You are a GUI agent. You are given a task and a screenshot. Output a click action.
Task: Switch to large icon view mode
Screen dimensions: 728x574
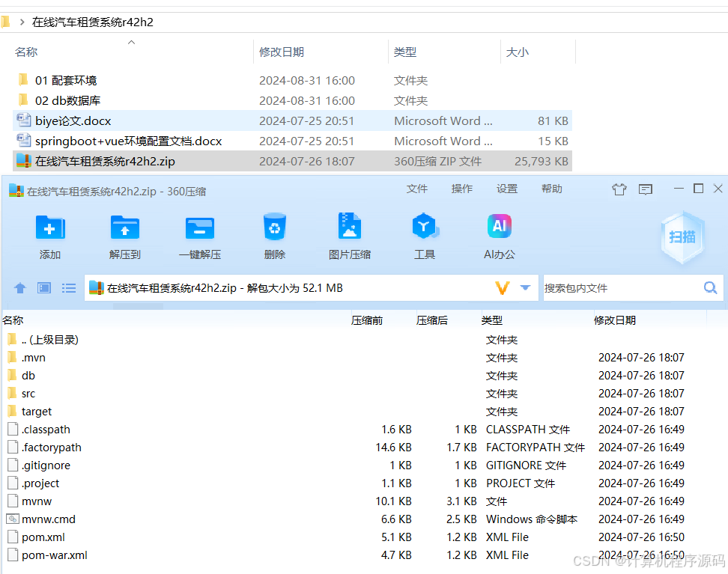(43, 287)
